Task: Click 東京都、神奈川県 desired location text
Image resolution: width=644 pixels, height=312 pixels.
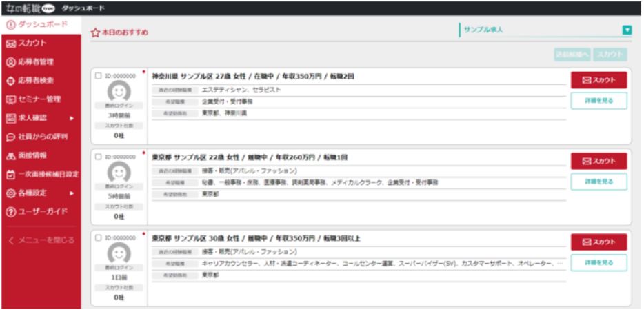Action: pyautogui.click(x=224, y=113)
